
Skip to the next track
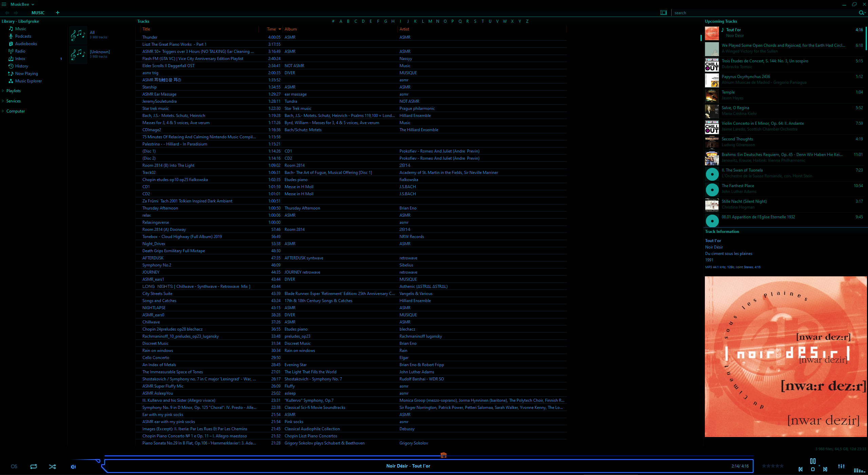click(825, 469)
